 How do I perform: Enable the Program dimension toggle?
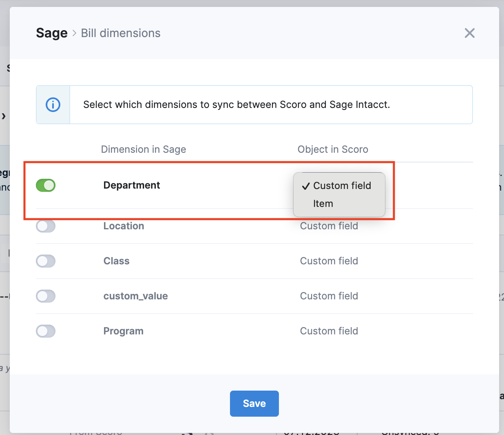[46, 331]
